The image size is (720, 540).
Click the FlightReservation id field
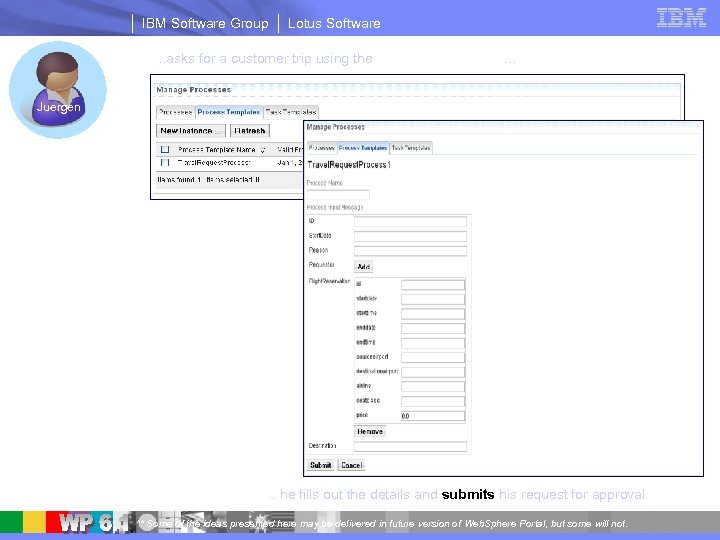tap(433, 285)
